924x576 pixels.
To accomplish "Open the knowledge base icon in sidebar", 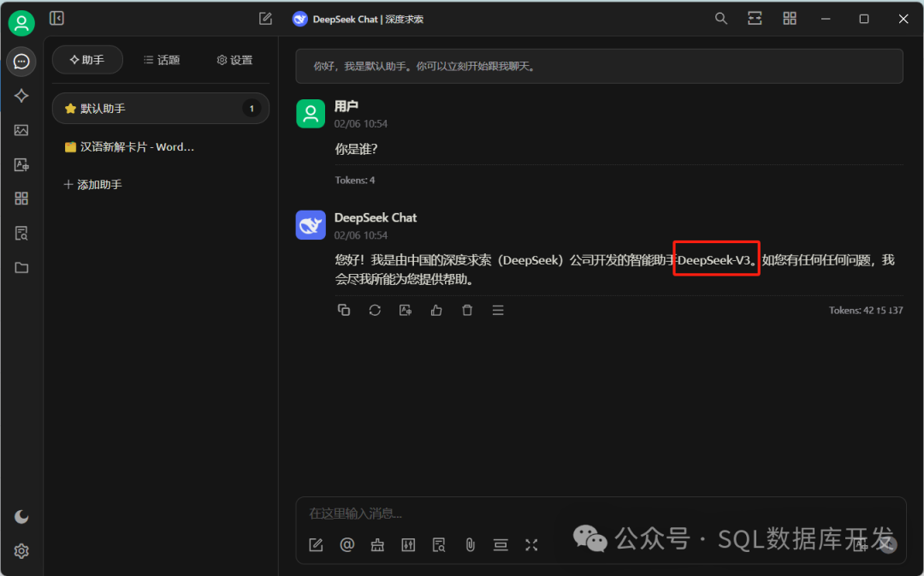I will [x=21, y=234].
